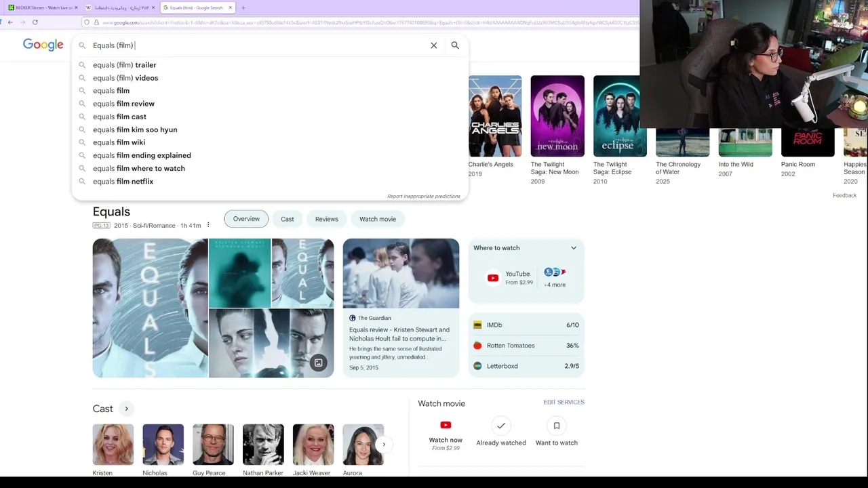This screenshot has height=488, width=868.
Task: Choose suggestion "equals (film) videos"
Action: [x=125, y=78]
